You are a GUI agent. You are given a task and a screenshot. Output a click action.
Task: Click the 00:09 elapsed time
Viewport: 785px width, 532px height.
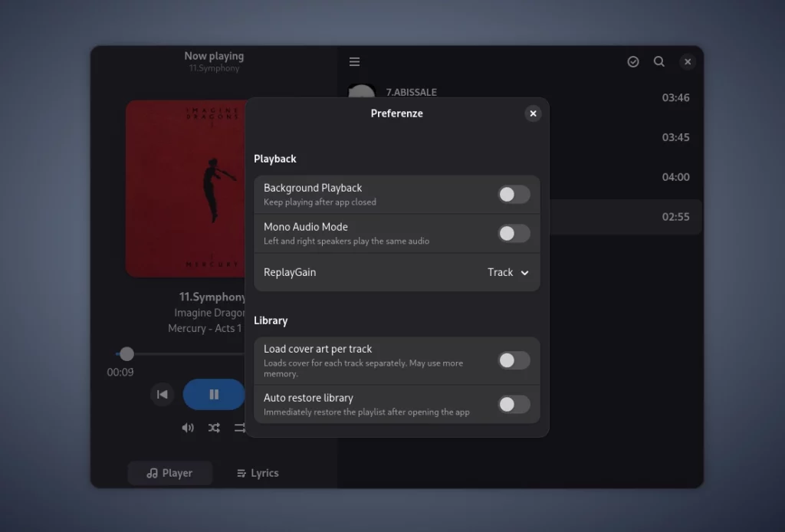120,373
